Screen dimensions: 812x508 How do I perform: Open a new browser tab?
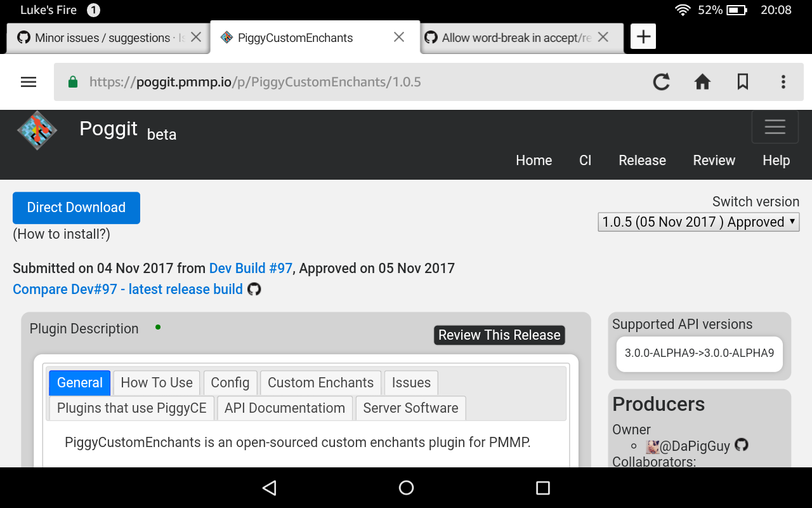(643, 36)
